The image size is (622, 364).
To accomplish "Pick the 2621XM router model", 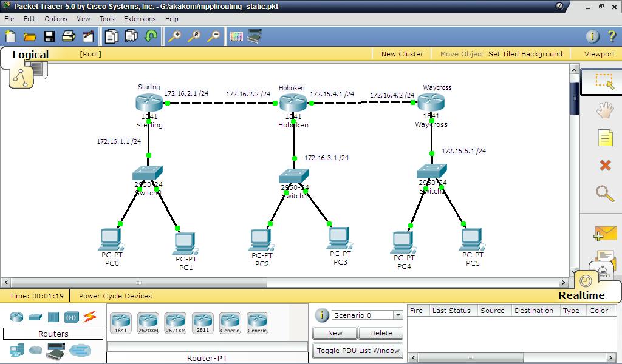I will coord(176,323).
